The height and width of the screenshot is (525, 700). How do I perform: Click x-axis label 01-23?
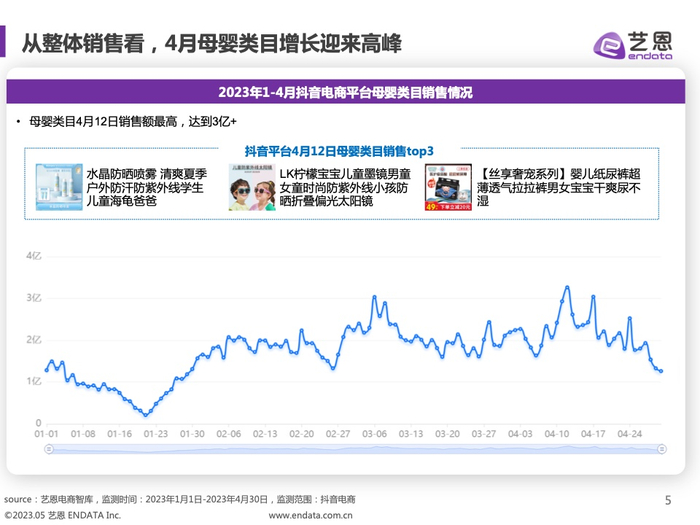156,434
